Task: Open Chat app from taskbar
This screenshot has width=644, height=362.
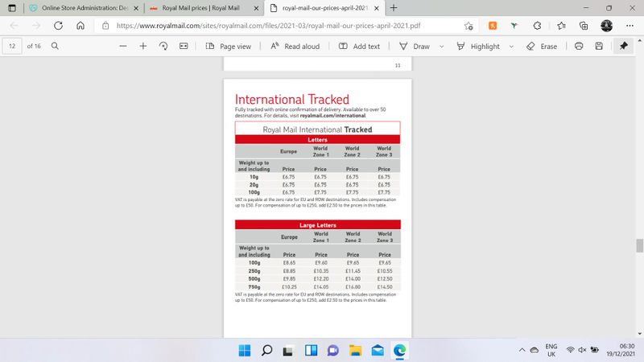Action: point(333,351)
